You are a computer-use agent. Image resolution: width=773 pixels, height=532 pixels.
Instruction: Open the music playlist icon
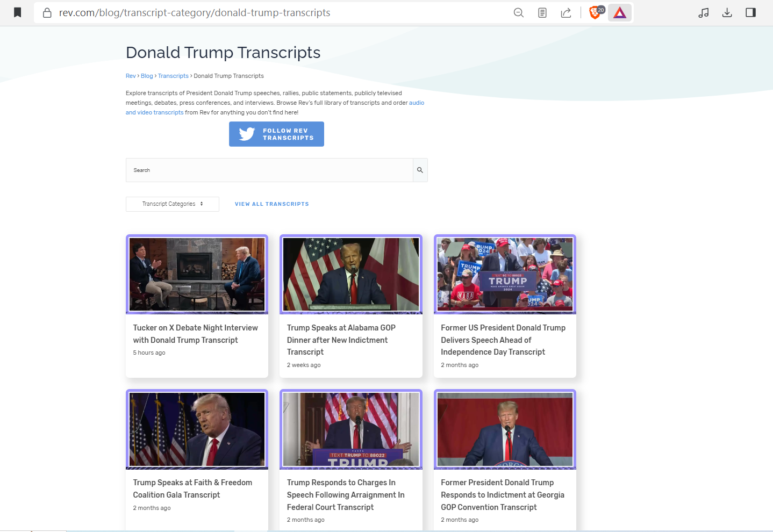coord(704,12)
